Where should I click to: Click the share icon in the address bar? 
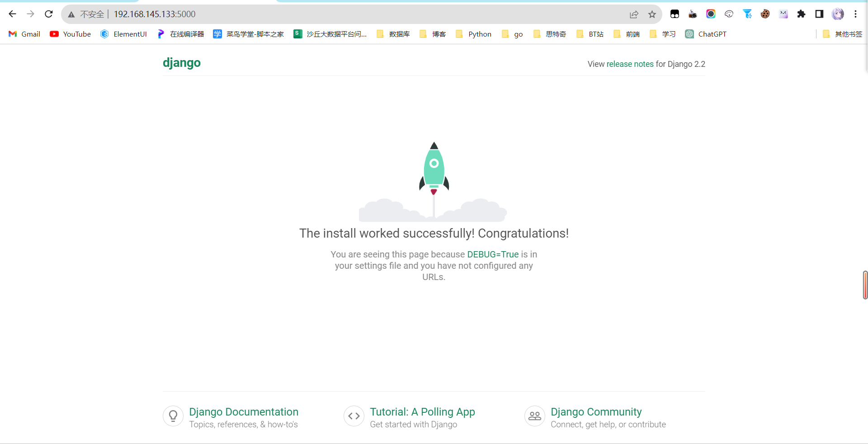click(x=634, y=14)
